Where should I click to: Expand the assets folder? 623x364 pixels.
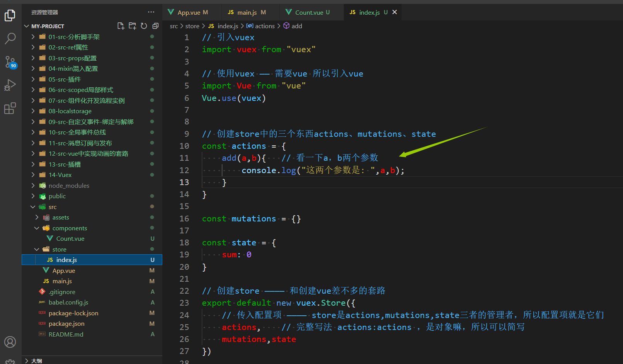(x=37, y=217)
